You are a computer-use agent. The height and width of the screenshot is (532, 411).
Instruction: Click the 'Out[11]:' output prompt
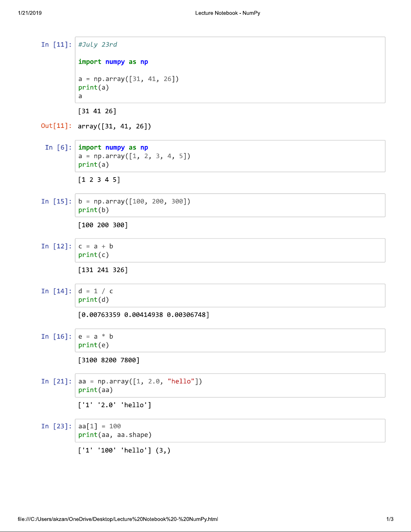pyautogui.click(x=56, y=126)
